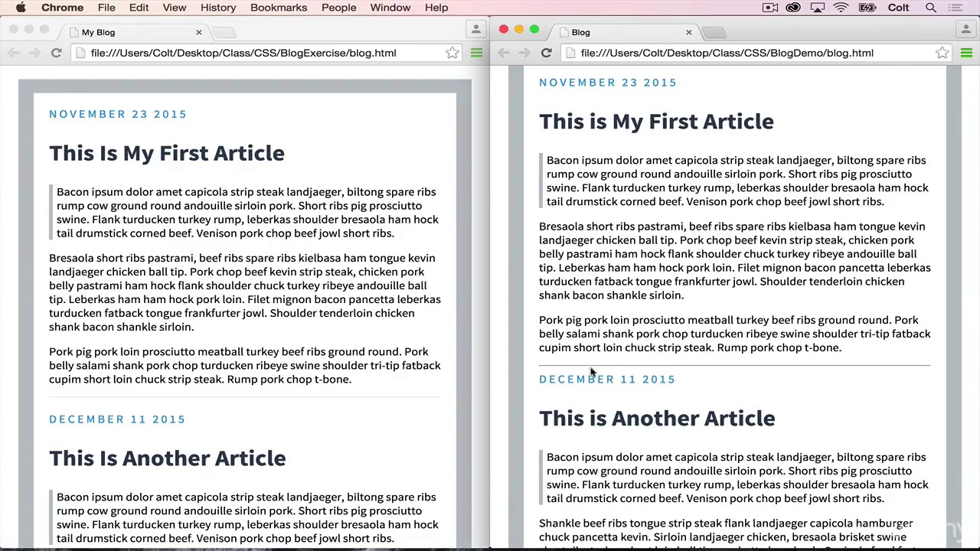
Task: Click 'This Is My First Article' in My Blog window
Action: (167, 153)
